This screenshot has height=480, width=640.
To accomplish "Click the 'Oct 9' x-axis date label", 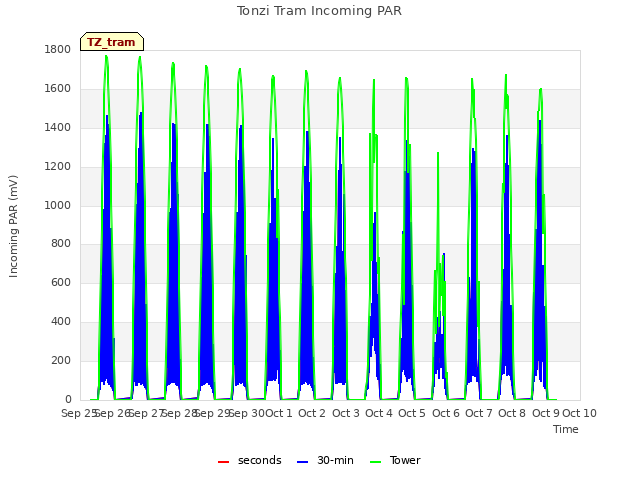I will tap(546, 413).
